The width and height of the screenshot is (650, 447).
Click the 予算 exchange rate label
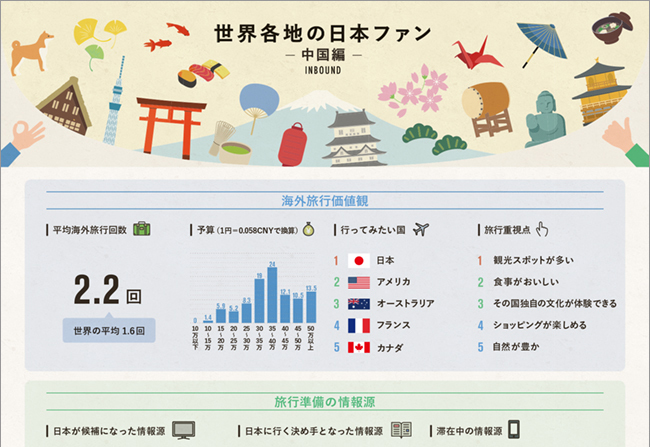[247, 230]
